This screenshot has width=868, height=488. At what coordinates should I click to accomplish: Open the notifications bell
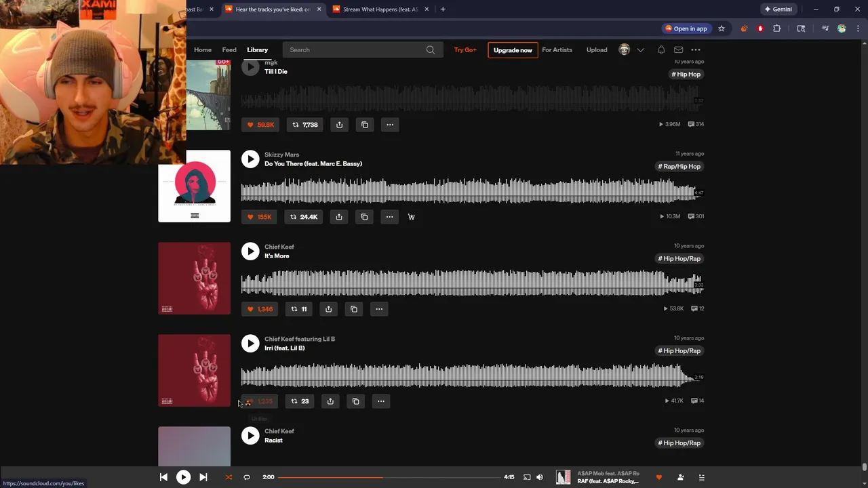click(661, 49)
